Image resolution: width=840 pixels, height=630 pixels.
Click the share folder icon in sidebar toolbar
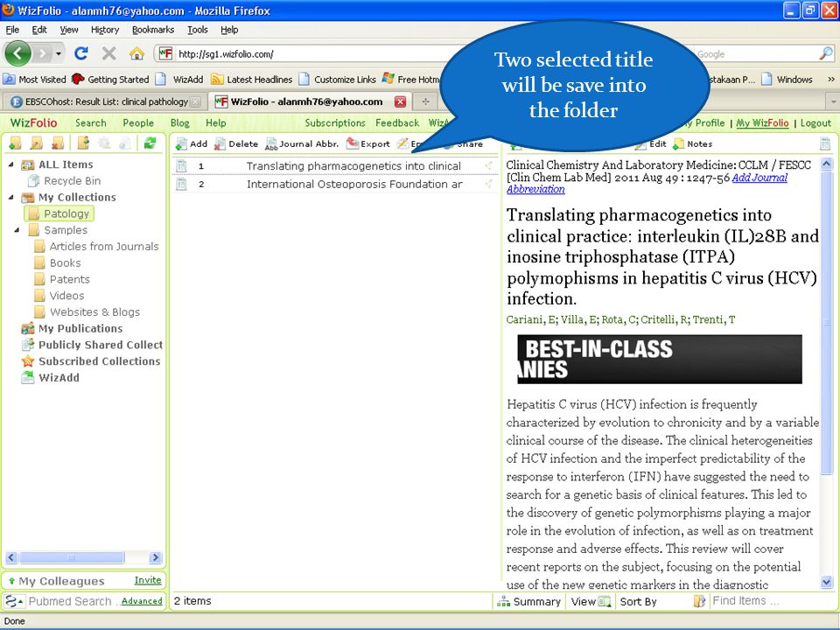(83, 143)
